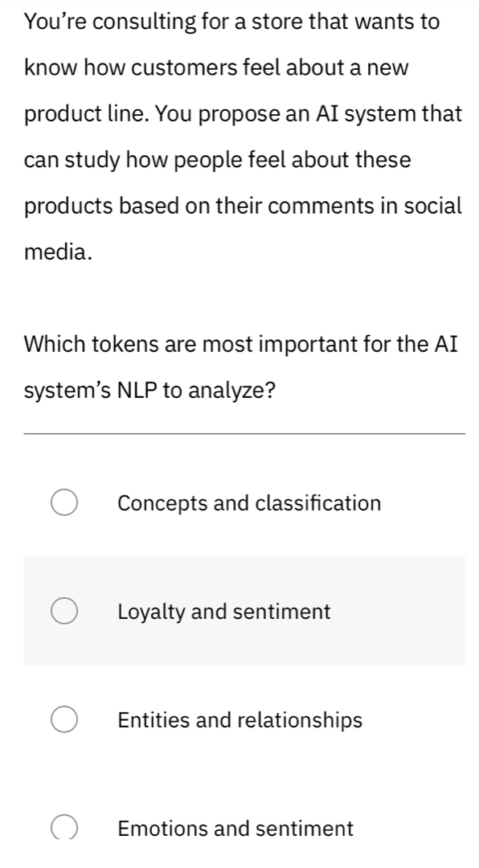Click the Entities and relationships answer text
Image resolution: width=479 pixels, height=868 pixels.
click(x=238, y=719)
